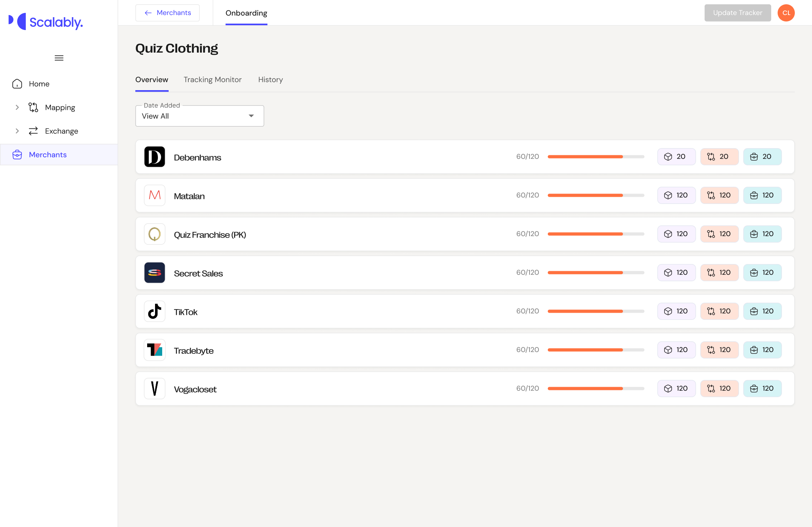Click the Update Tracker button
812x527 pixels.
click(x=738, y=13)
